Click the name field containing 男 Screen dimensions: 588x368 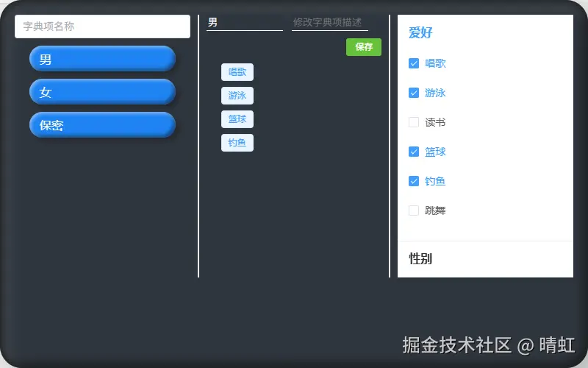click(245, 23)
